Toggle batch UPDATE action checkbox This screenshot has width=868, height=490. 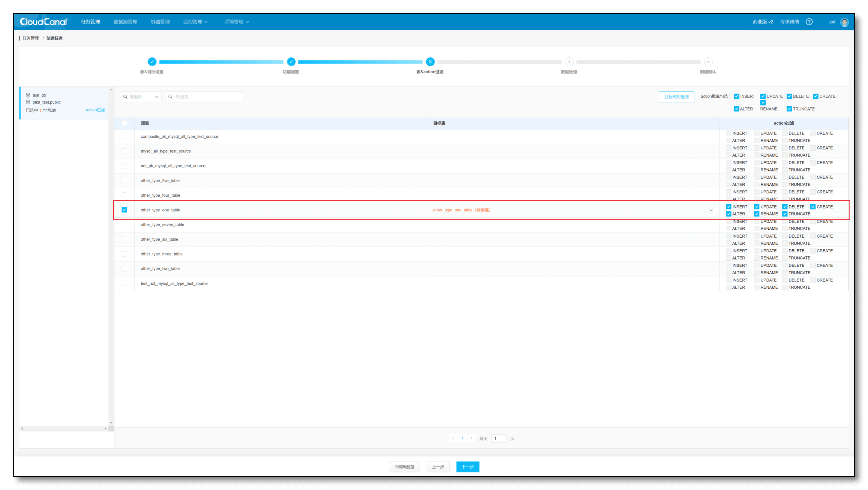point(763,96)
